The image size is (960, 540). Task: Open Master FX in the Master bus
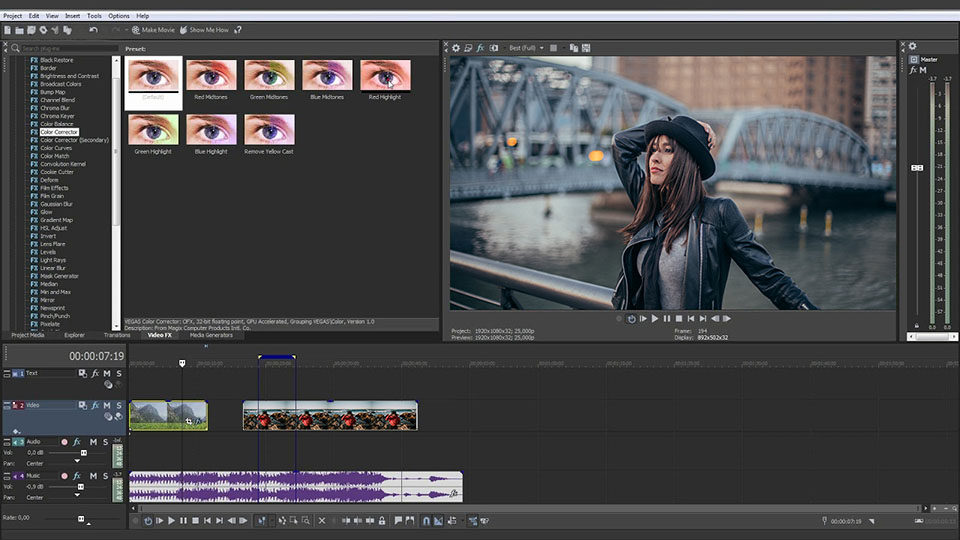tap(913, 70)
